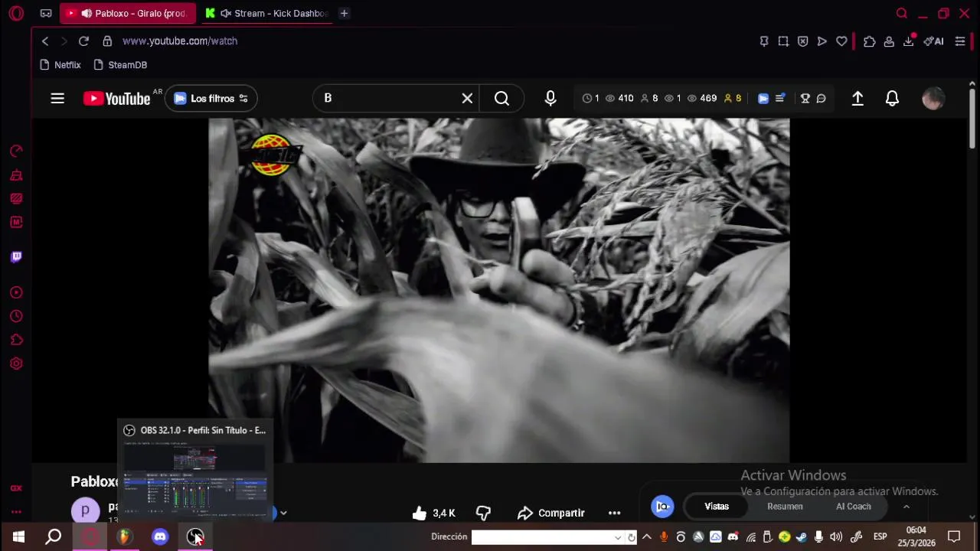
Task: Open sidebar extensions cube icon
Action: tap(16, 340)
